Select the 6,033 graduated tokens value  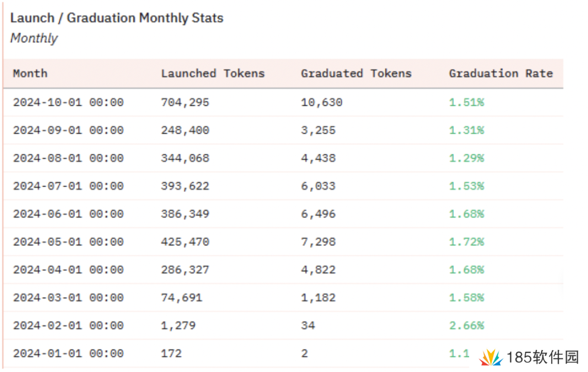coord(318,186)
